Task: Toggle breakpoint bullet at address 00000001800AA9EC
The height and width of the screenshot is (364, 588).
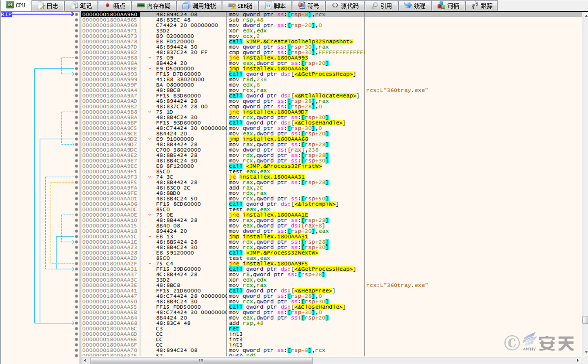Action: click(x=77, y=166)
